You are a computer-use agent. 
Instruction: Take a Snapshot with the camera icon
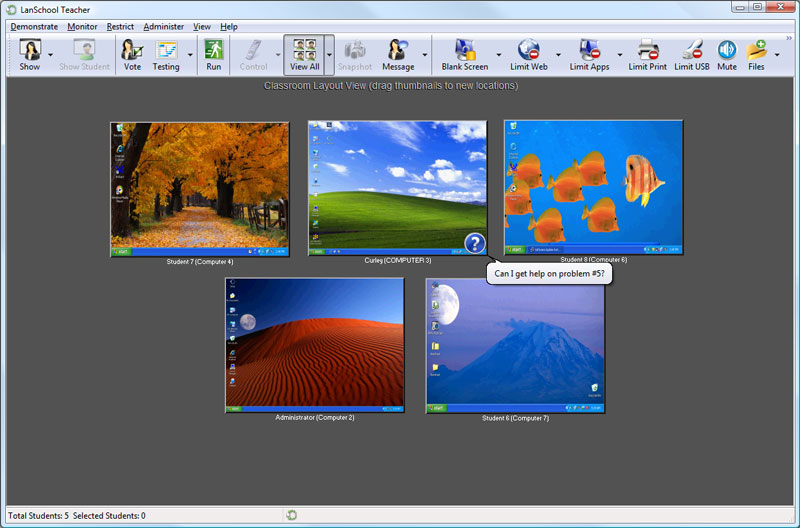355,55
